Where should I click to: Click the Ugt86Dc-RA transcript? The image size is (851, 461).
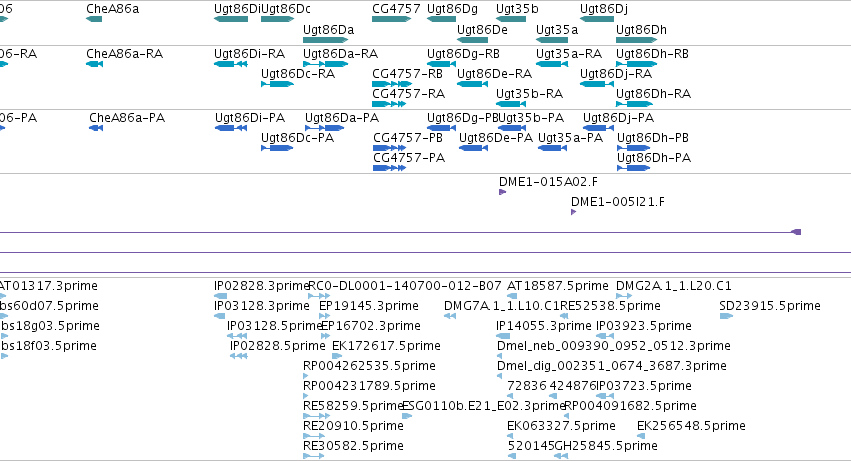277,84
